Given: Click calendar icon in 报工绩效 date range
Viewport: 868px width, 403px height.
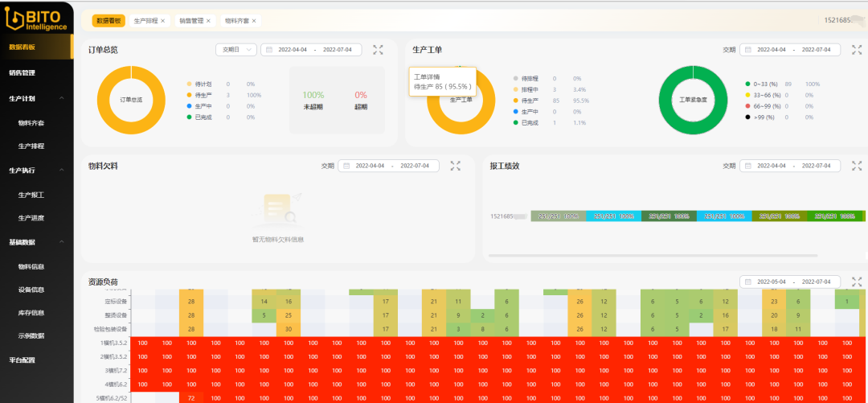Looking at the screenshot, I should 748,166.
